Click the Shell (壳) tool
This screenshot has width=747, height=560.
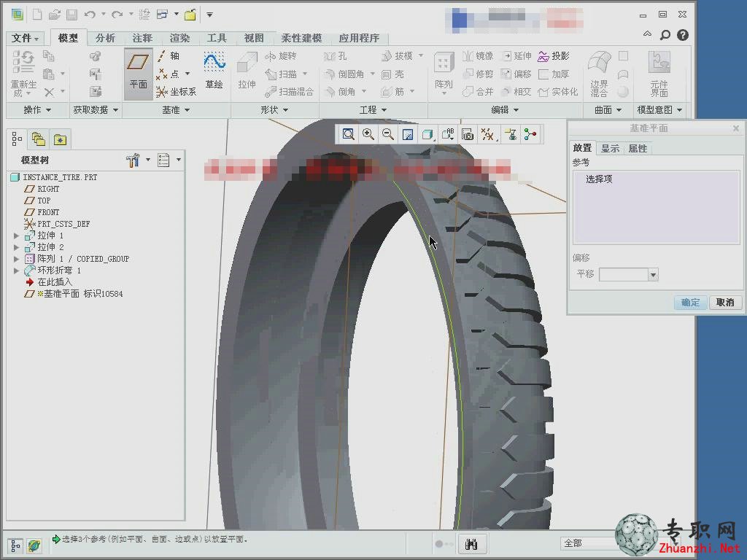[x=393, y=74]
